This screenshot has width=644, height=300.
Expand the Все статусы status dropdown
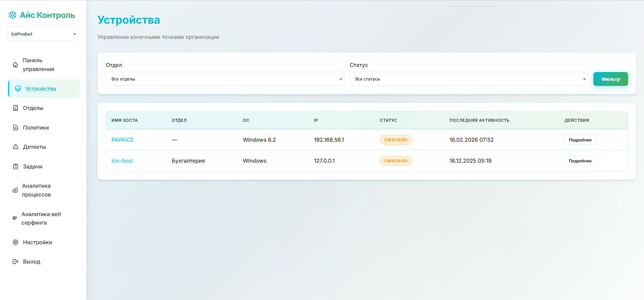point(468,79)
